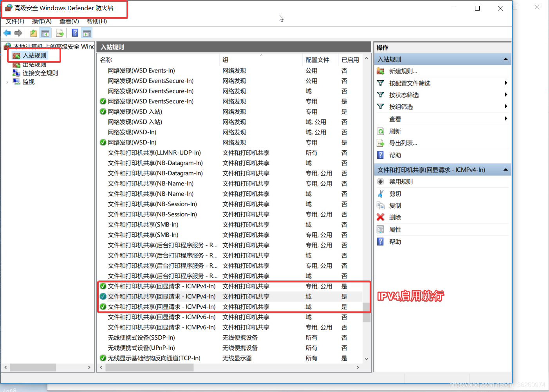Toggle the show/hide action pane icon

pos(87,33)
